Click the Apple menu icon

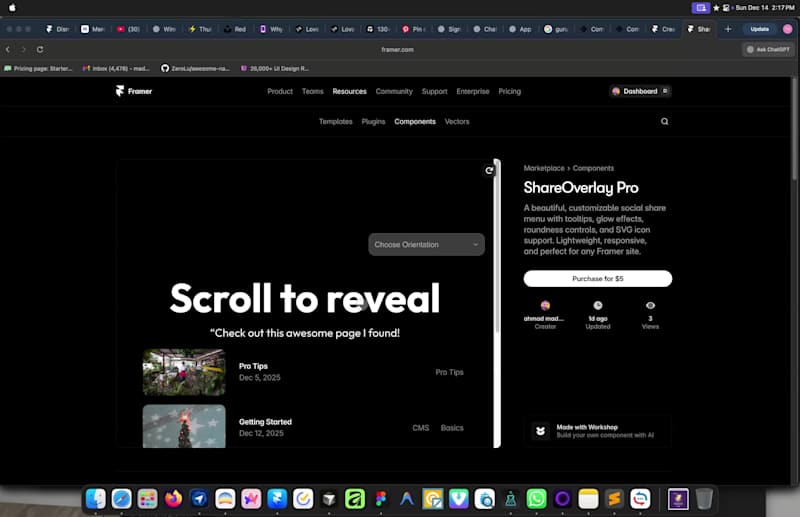(x=12, y=8)
